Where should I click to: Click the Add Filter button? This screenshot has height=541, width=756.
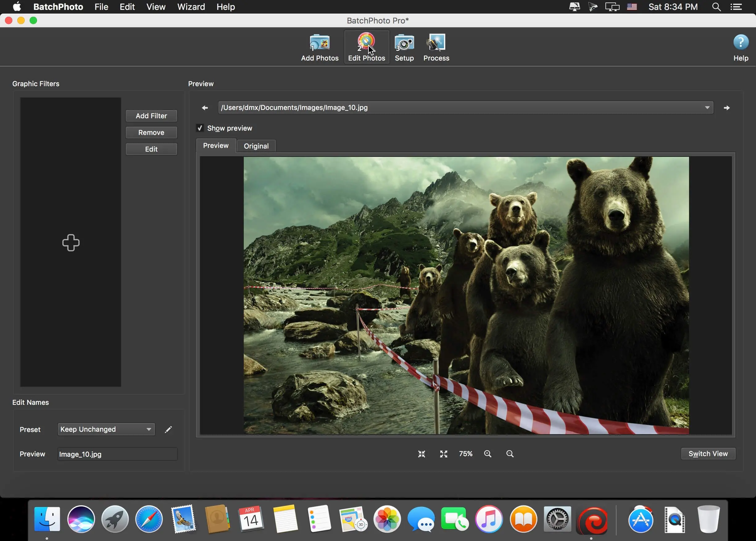tap(151, 115)
